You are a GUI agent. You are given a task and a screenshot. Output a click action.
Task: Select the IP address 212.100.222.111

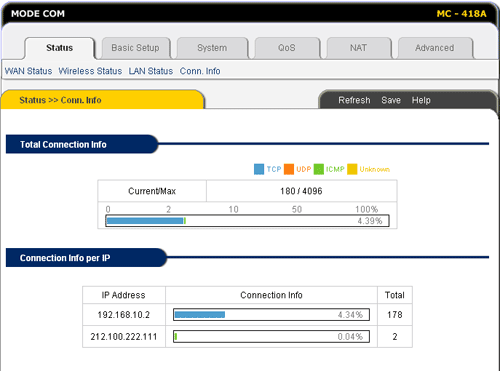click(124, 337)
